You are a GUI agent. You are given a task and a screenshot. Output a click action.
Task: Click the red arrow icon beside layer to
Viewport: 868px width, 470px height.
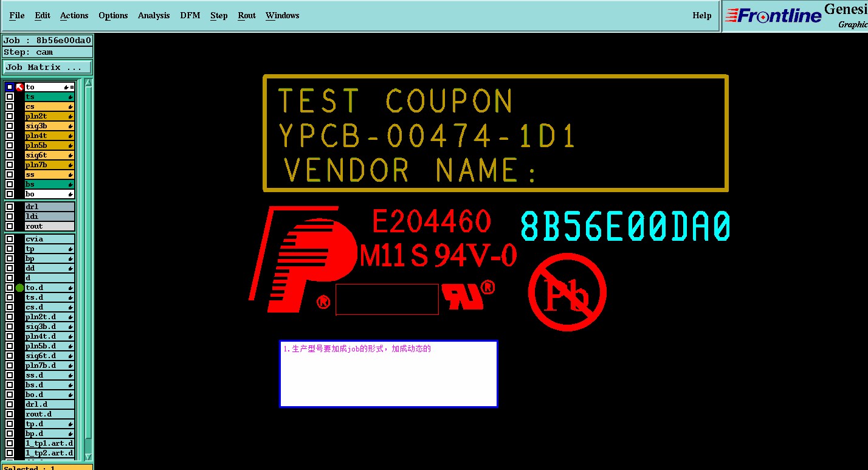[x=19, y=87]
